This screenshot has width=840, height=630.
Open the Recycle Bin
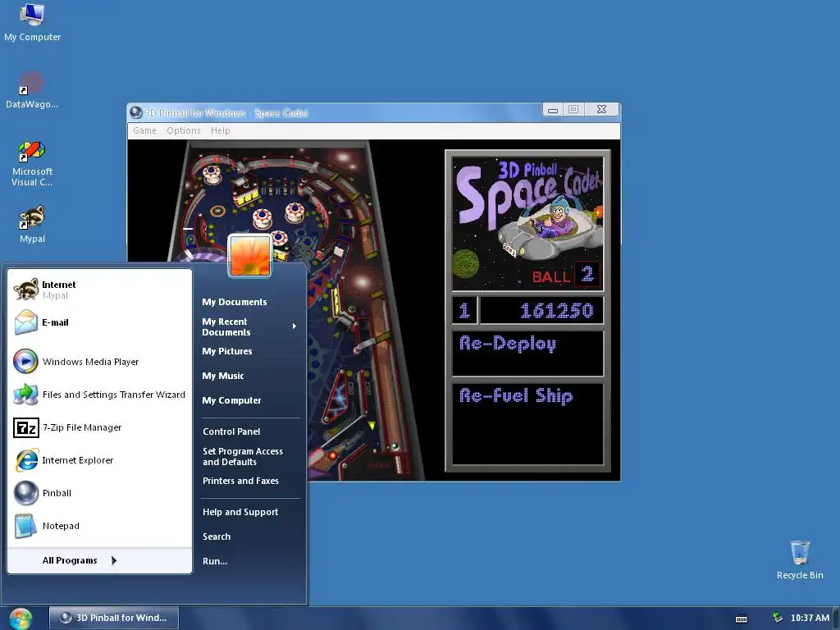click(x=800, y=560)
